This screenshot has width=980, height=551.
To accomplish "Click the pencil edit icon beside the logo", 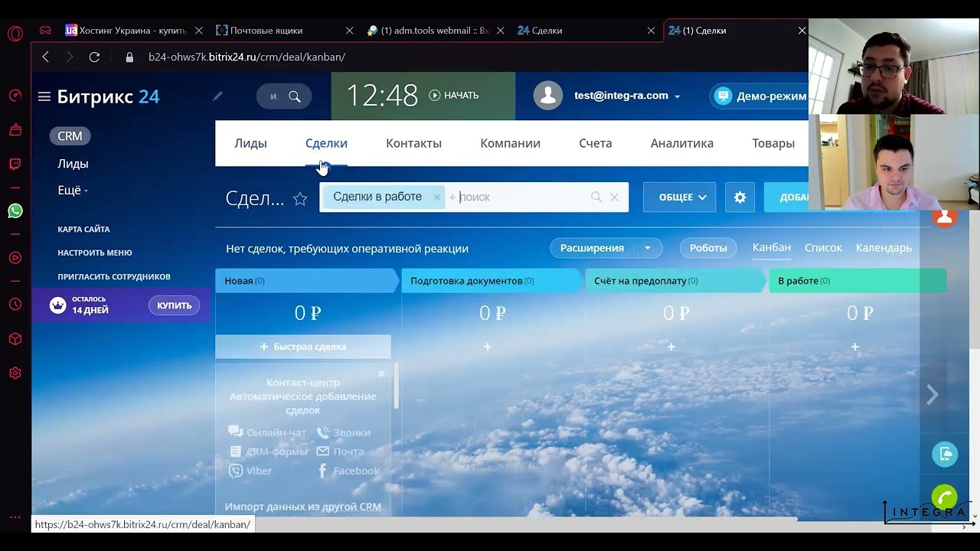I will pyautogui.click(x=217, y=96).
